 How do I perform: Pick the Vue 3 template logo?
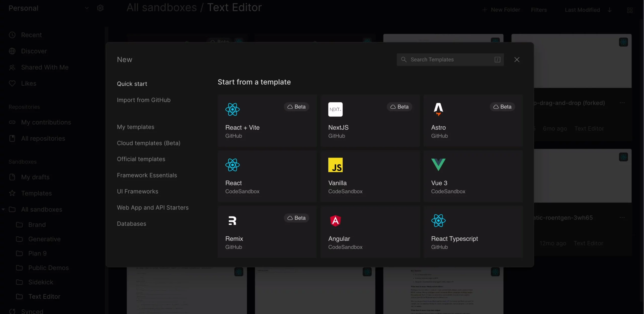(x=438, y=165)
